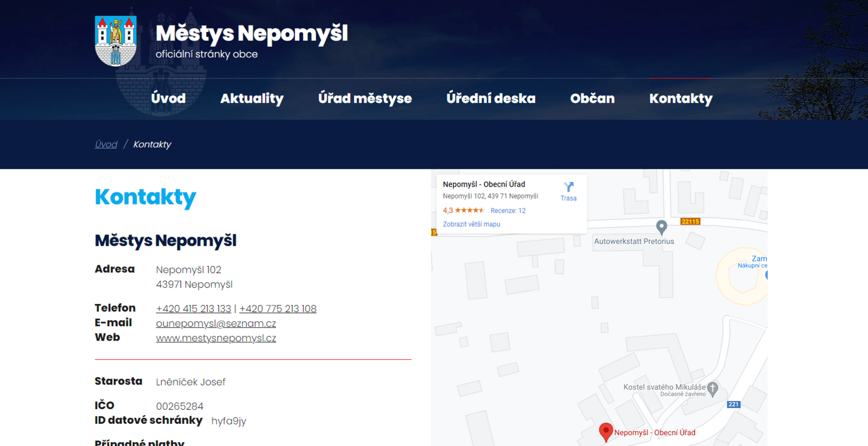Open the Úřední deska page
This screenshot has height=446, width=868.
pyautogui.click(x=491, y=99)
